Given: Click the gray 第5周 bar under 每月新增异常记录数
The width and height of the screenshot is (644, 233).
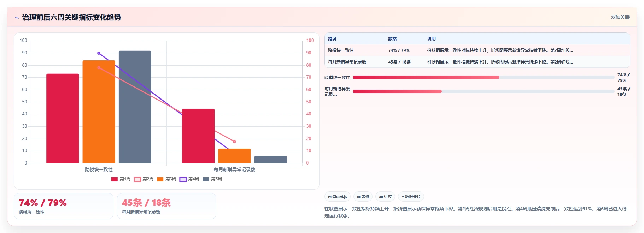Looking at the screenshot, I should click(271, 160).
